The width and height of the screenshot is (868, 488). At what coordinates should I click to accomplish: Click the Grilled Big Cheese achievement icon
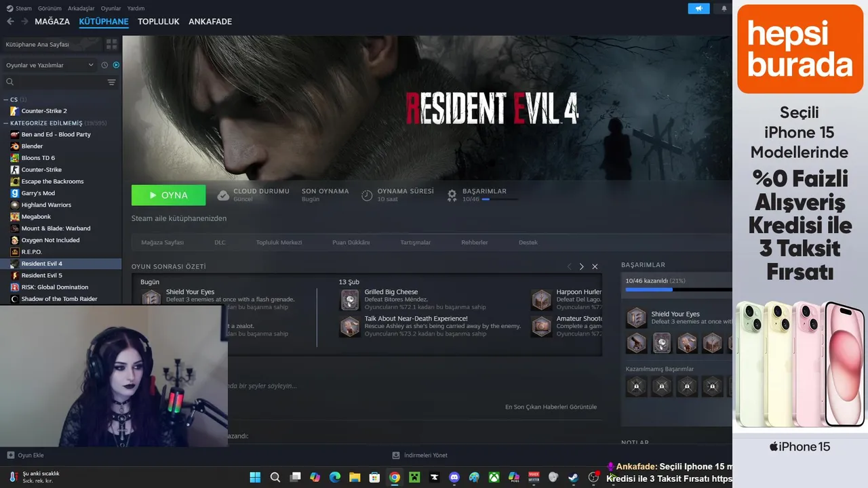click(350, 299)
